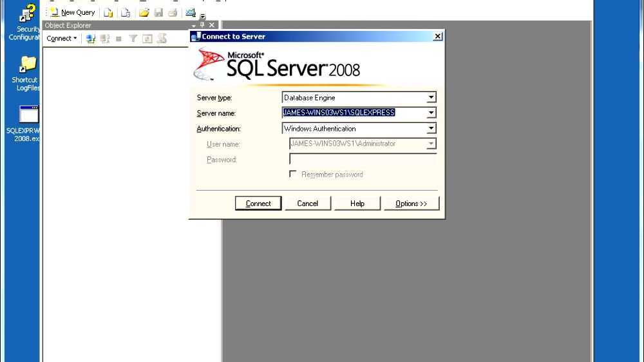Open Object Explorer window position menu arrow

[194, 26]
